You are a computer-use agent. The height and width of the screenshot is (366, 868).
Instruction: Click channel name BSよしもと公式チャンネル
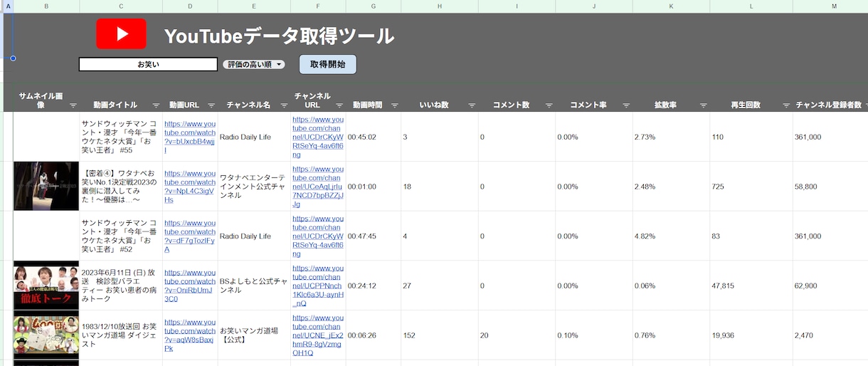(254, 286)
